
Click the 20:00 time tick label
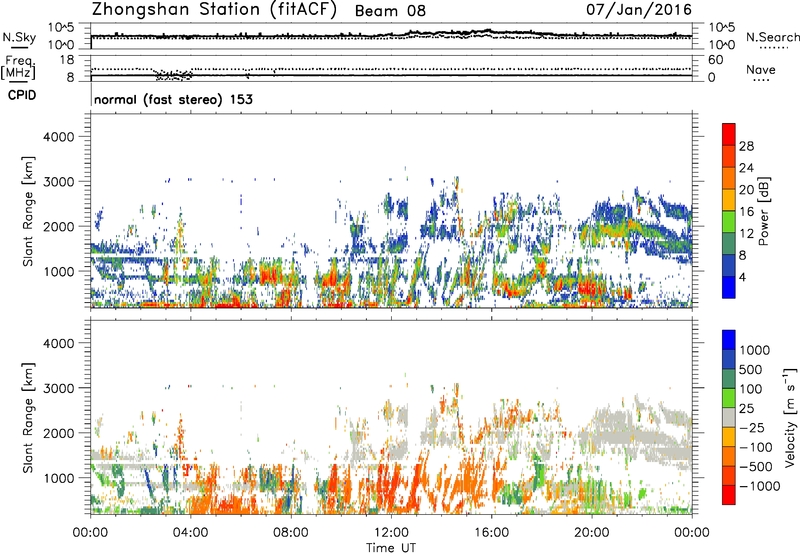pyautogui.click(x=592, y=533)
